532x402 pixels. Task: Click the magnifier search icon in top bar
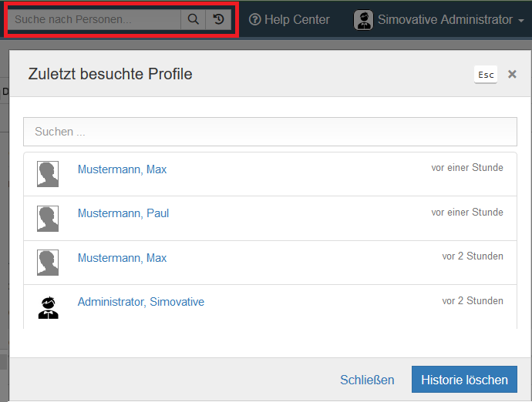point(193,19)
